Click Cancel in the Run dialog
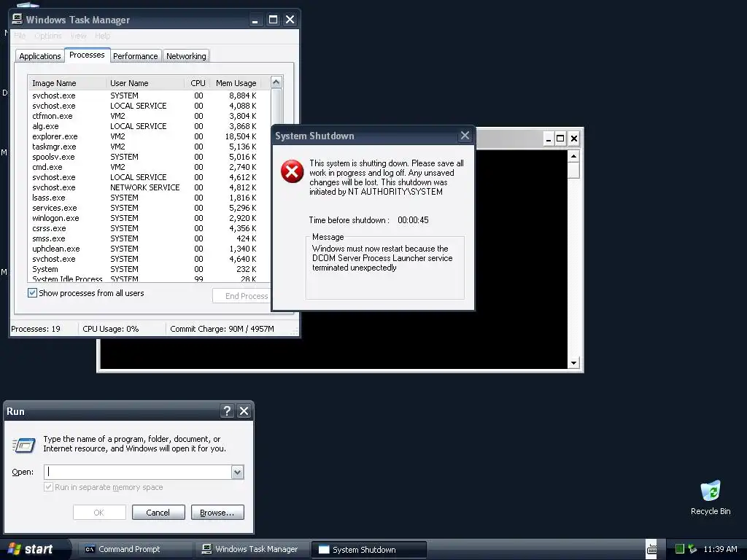Image resolution: width=747 pixels, height=560 pixels. click(x=158, y=513)
